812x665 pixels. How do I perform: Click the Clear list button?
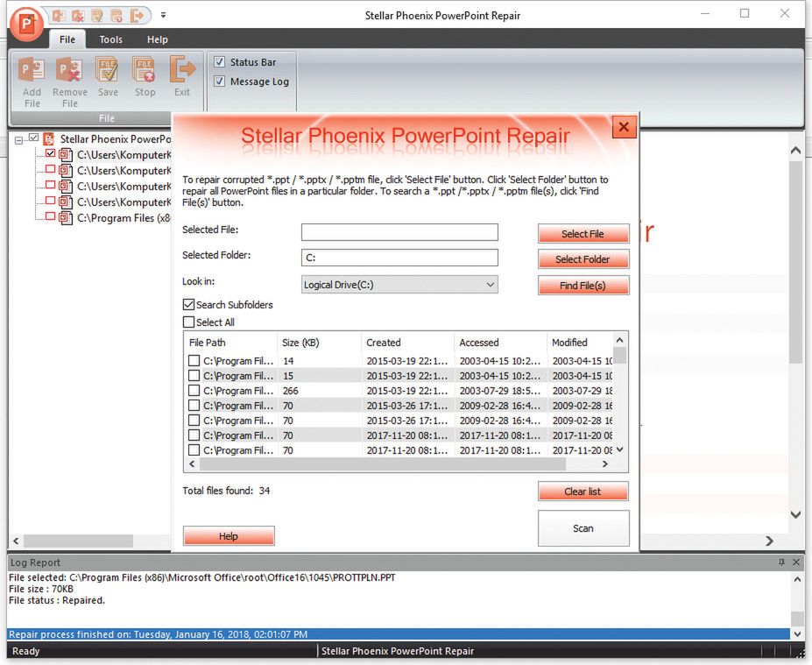point(583,491)
